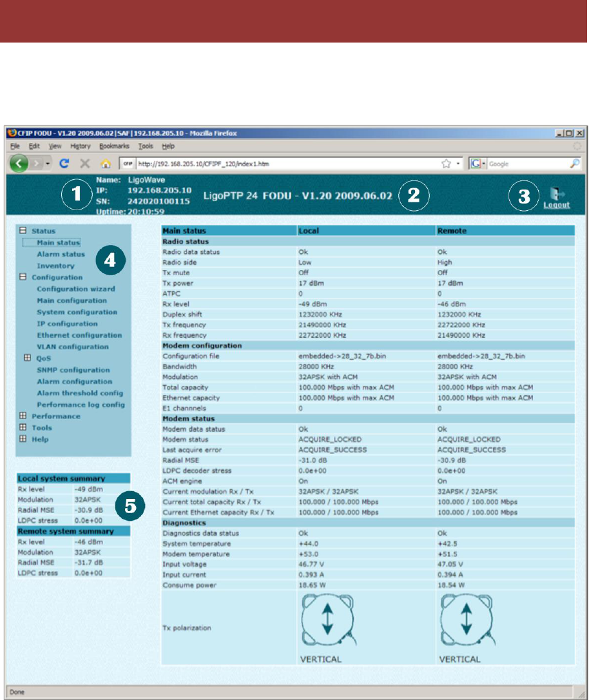This screenshot has width=589, height=700.
Task: Collapse the Configuration tree node
Action: (x=23, y=277)
